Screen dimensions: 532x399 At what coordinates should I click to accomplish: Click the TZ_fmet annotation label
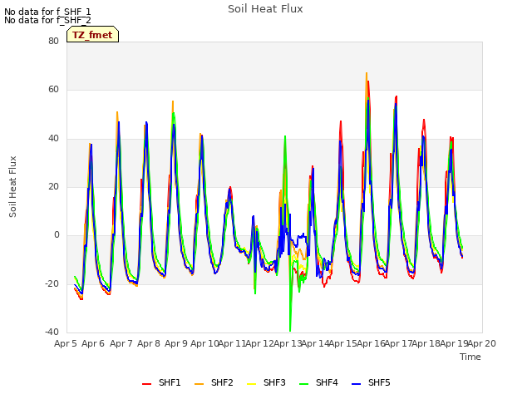tap(92, 35)
